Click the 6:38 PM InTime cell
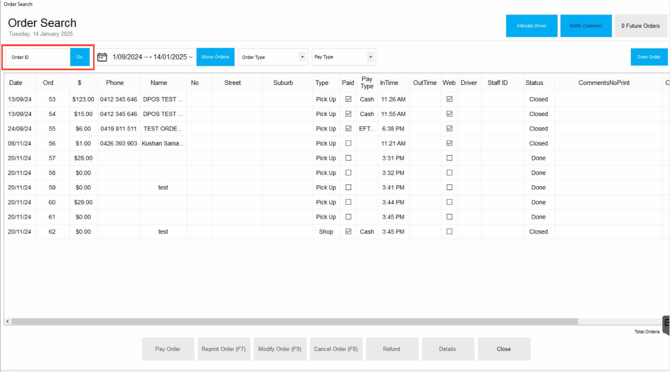This screenshot has height=372, width=670. click(x=393, y=129)
